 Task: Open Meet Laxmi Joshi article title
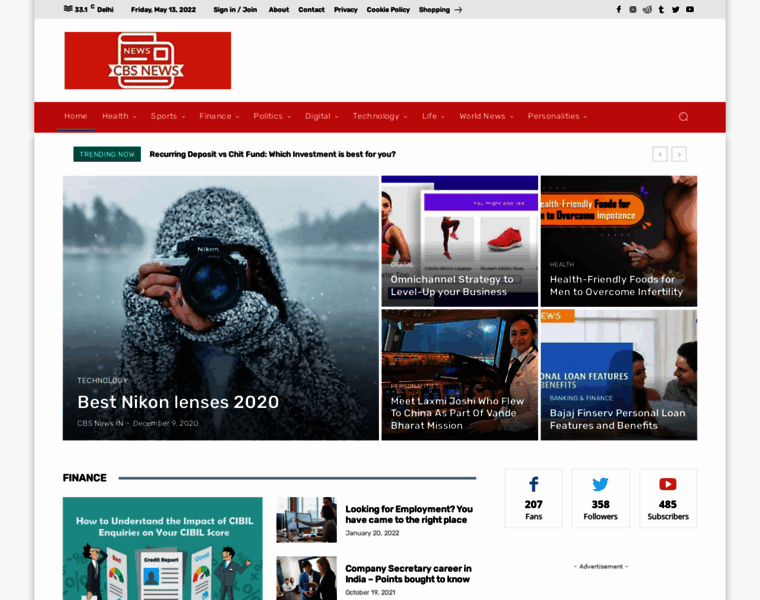[x=457, y=413]
